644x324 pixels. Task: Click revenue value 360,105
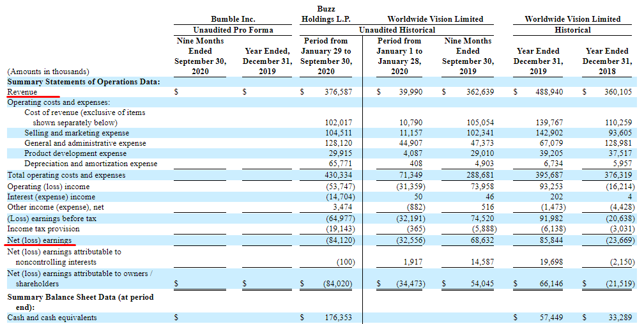(x=618, y=92)
